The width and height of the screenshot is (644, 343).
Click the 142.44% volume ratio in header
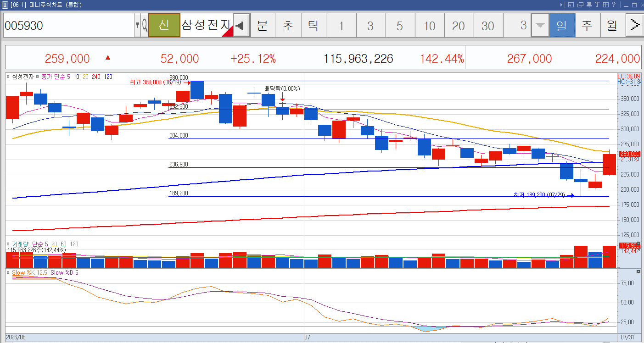[x=442, y=59]
